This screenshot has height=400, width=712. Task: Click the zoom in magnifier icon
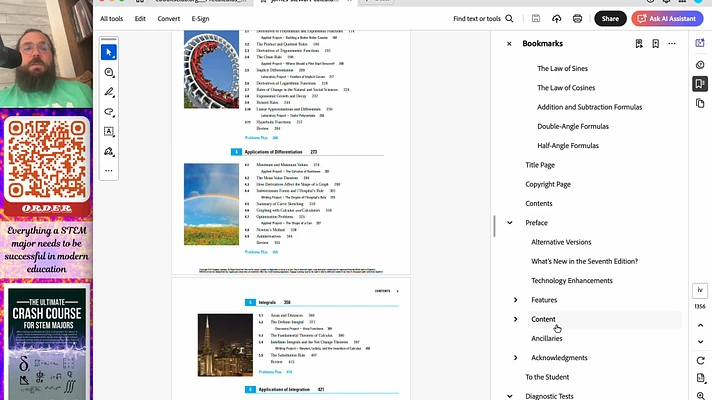[700, 396]
